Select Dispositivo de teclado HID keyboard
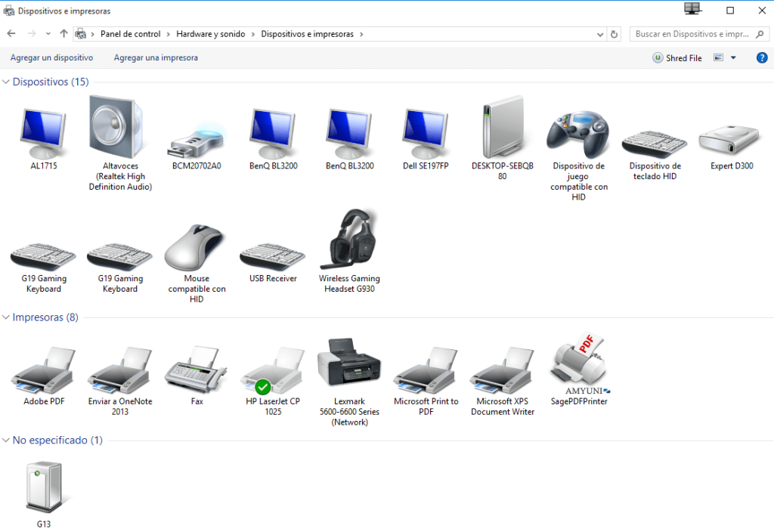The height and width of the screenshot is (532, 774). [x=655, y=155]
